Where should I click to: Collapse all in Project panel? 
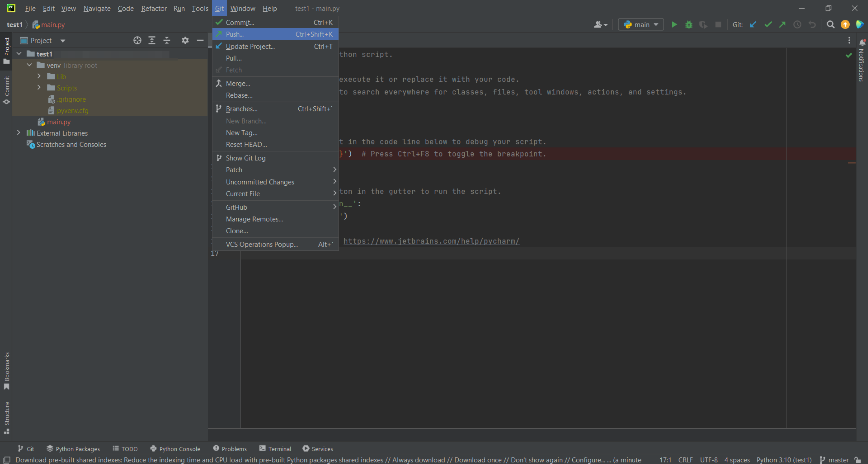[x=167, y=40]
